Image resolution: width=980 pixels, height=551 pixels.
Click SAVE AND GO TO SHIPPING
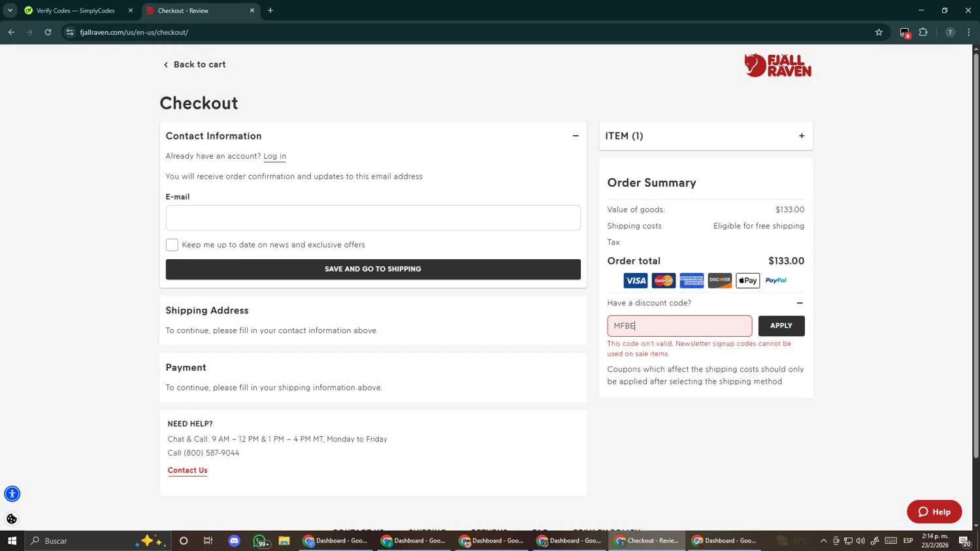click(x=373, y=269)
